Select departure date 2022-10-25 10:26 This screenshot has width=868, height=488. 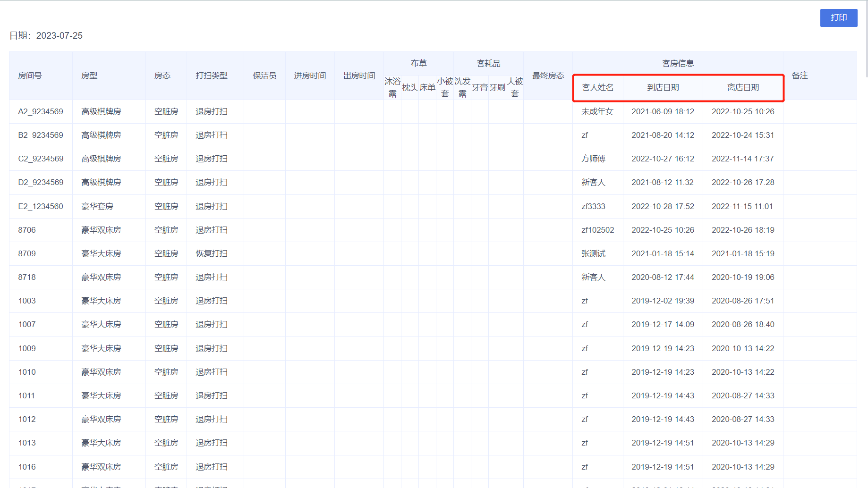click(x=743, y=111)
